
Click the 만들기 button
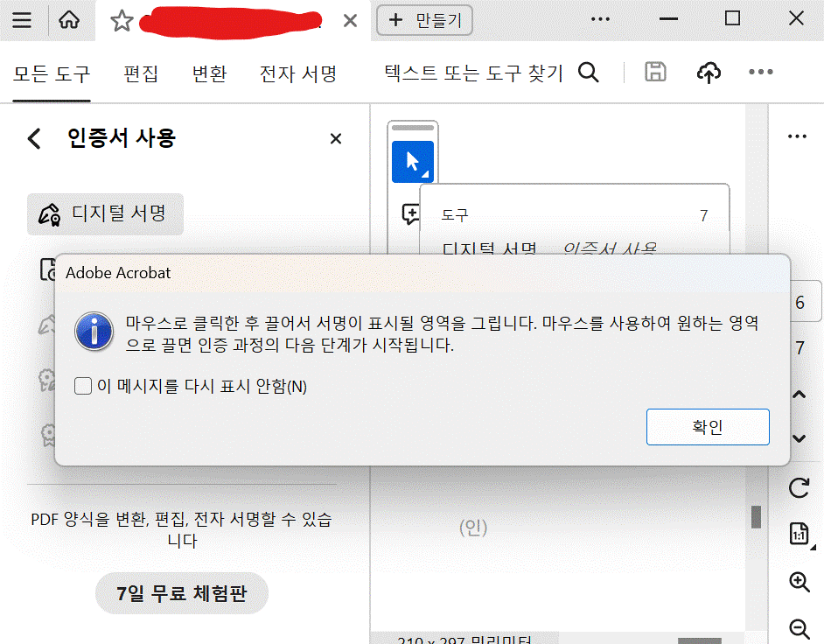coord(424,20)
